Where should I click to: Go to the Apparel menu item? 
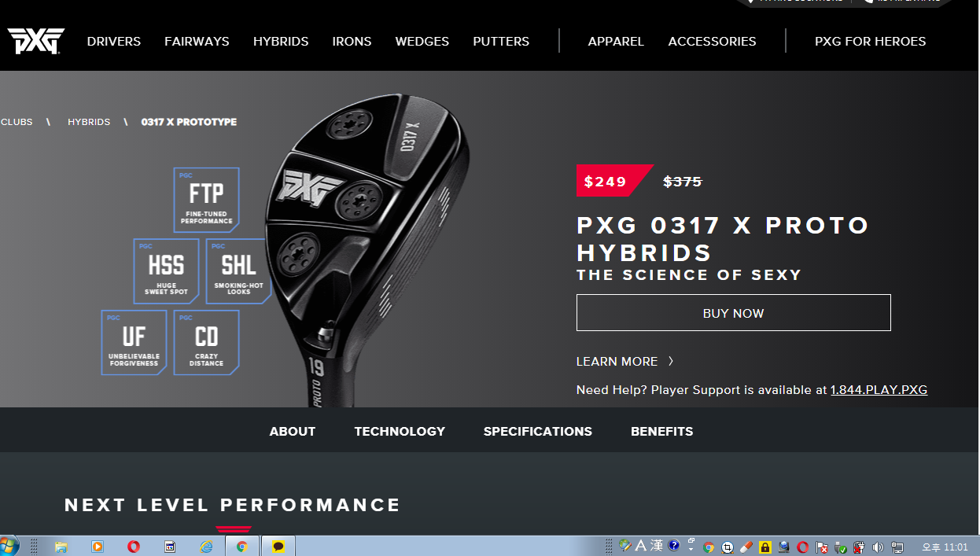click(x=616, y=42)
